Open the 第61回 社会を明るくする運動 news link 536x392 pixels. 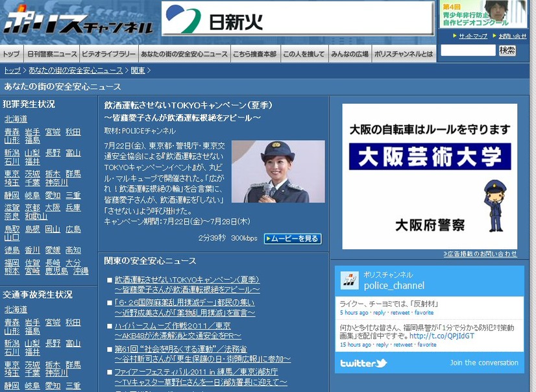coord(202,354)
